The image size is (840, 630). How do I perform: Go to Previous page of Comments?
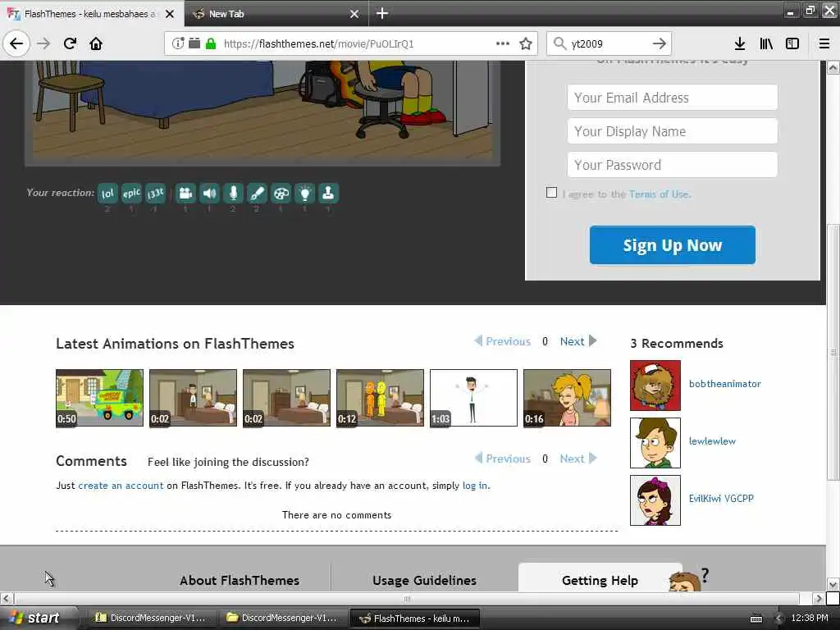tap(503, 459)
